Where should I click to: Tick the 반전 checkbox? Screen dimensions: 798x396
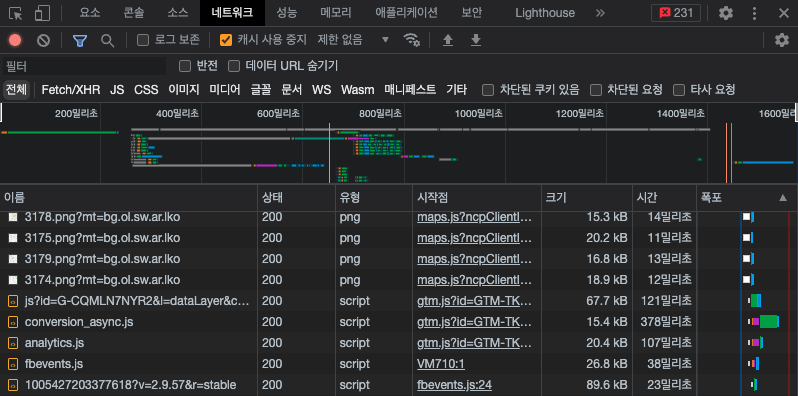click(x=185, y=66)
